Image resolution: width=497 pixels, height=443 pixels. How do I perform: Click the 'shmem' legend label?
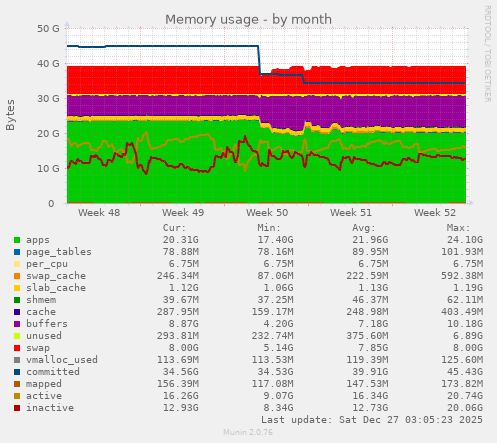coord(41,300)
